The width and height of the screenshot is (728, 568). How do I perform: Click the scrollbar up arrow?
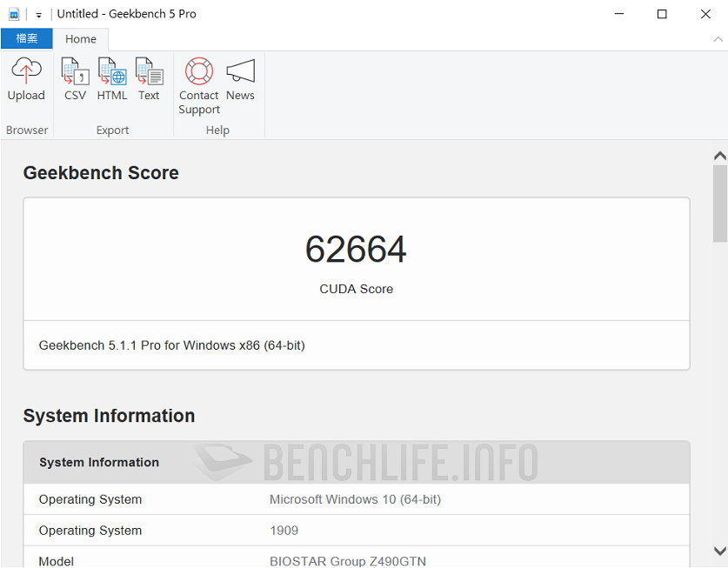[x=719, y=154]
